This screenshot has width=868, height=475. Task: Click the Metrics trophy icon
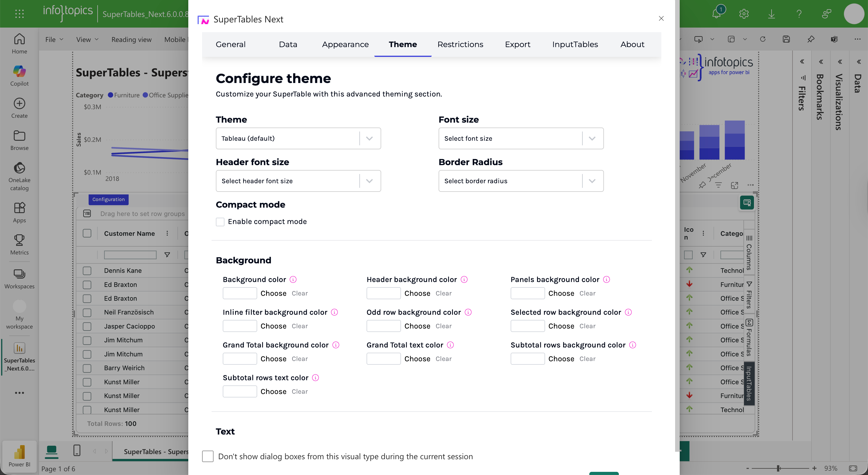click(x=19, y=244)
